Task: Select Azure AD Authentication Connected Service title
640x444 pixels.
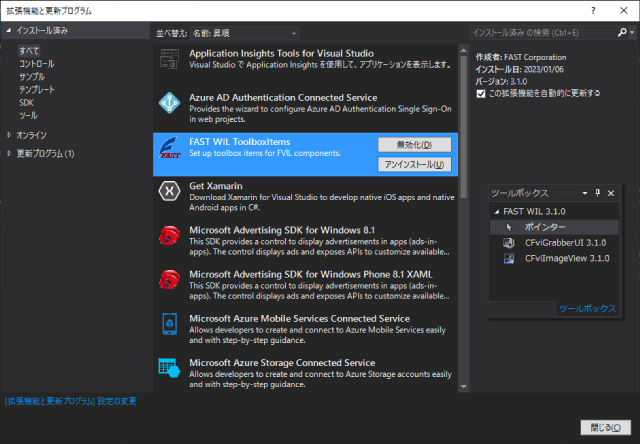Action: pyautogui.click(x=283, y=98)
